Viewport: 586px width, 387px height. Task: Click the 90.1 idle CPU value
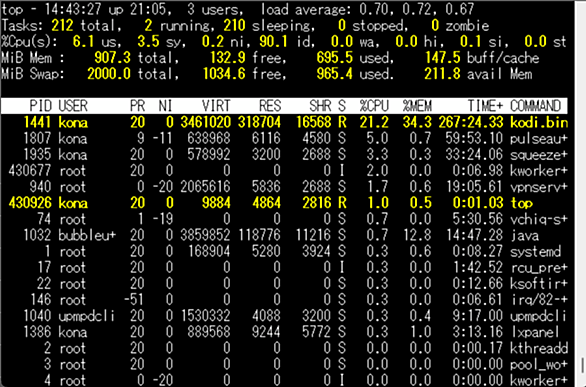pyautogui.click(x=274, y=42)
